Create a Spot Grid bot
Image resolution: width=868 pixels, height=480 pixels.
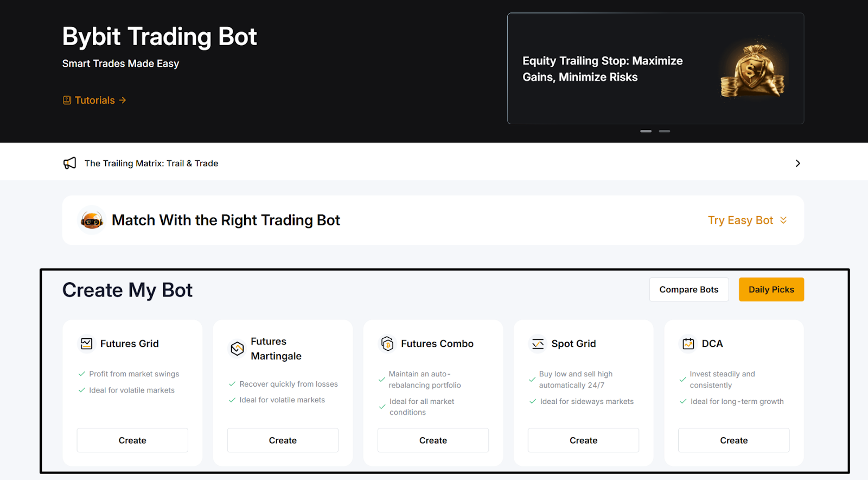(x=583, y=440)
